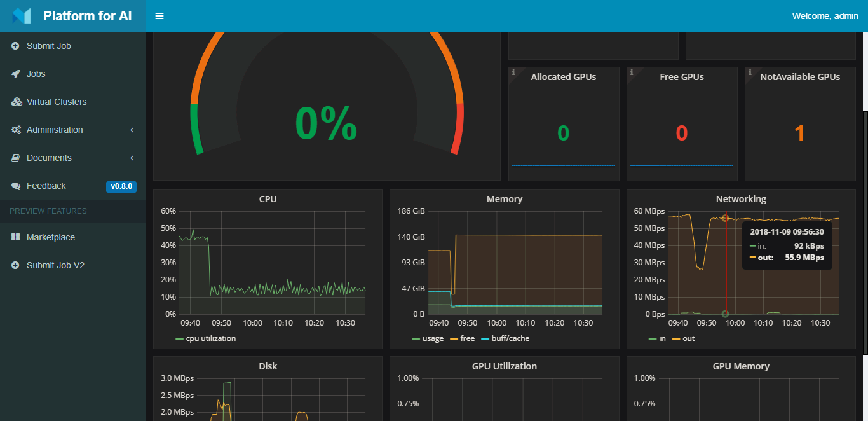The image size is (868, 421).
Task: Click the 0% gauge value
Action: point(327,123)
